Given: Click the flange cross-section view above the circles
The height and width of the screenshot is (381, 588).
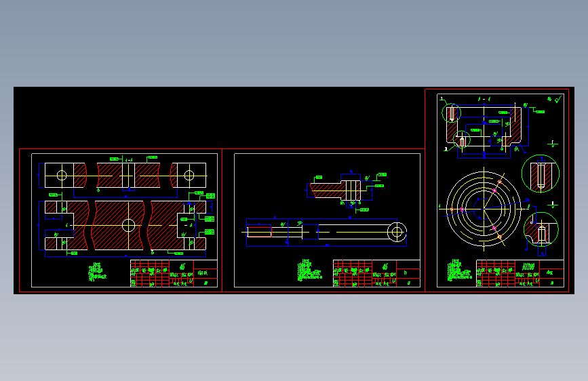Looking at the screenshot, I should [484, 127].
